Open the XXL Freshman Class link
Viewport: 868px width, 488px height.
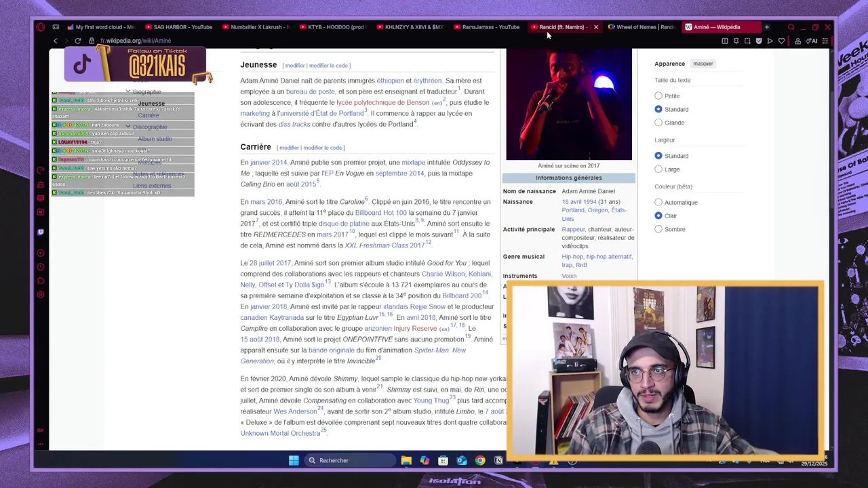[x=384, y=245]
